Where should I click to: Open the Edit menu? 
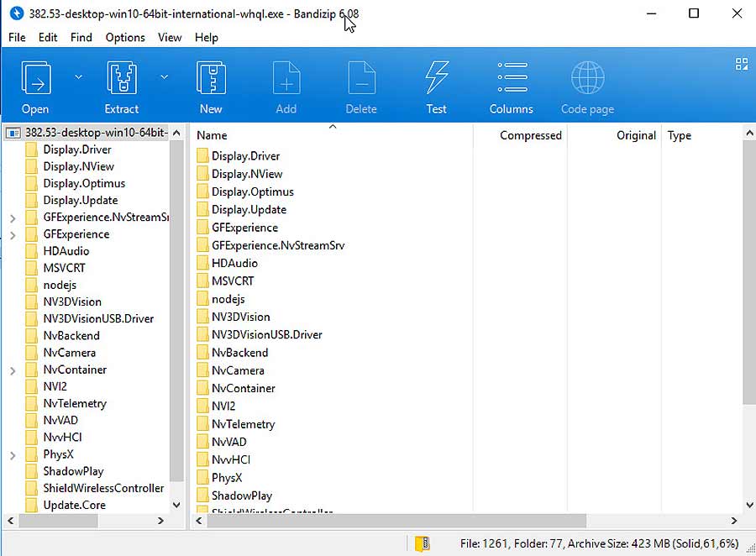pos(48,37)
